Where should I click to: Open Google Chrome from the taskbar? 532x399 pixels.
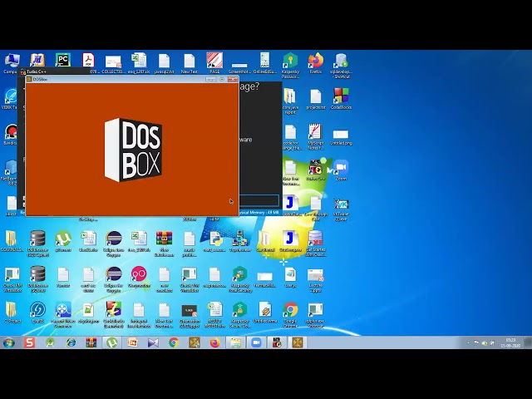click(174, 342)
